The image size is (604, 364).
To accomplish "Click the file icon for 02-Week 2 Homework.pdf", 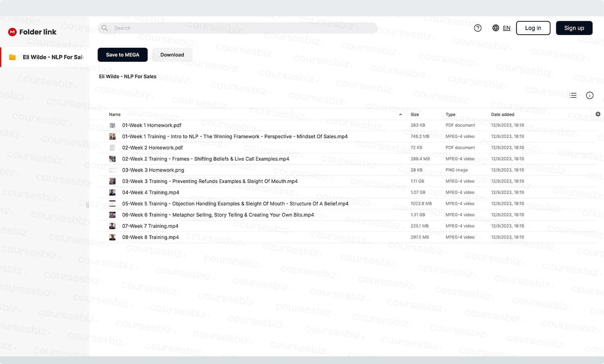I will coord(112,148).
